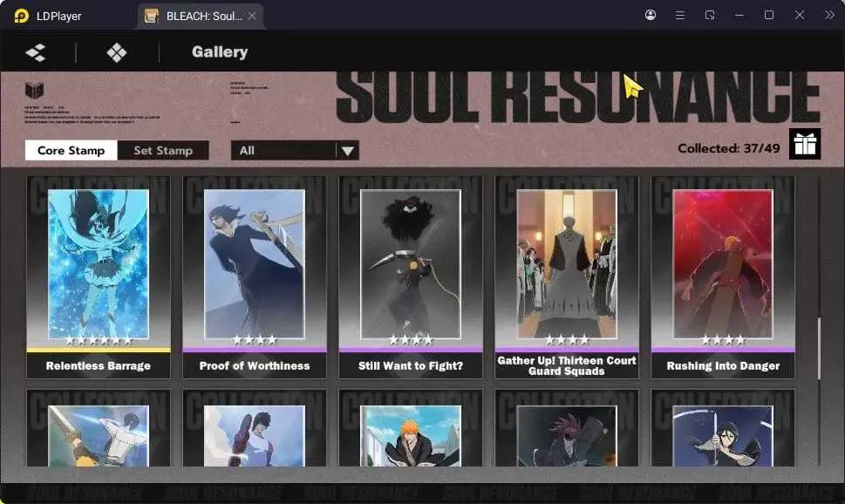Click the gallery vertical scrollbar handle

820,348
